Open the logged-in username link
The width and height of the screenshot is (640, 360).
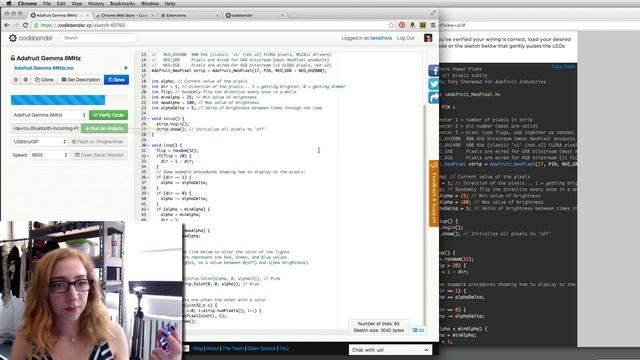381,38
